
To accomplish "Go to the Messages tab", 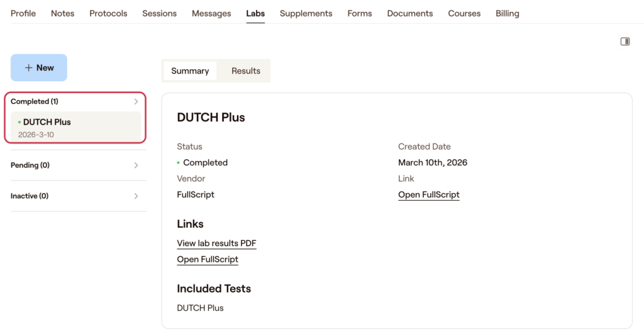I will pos(211,13).
